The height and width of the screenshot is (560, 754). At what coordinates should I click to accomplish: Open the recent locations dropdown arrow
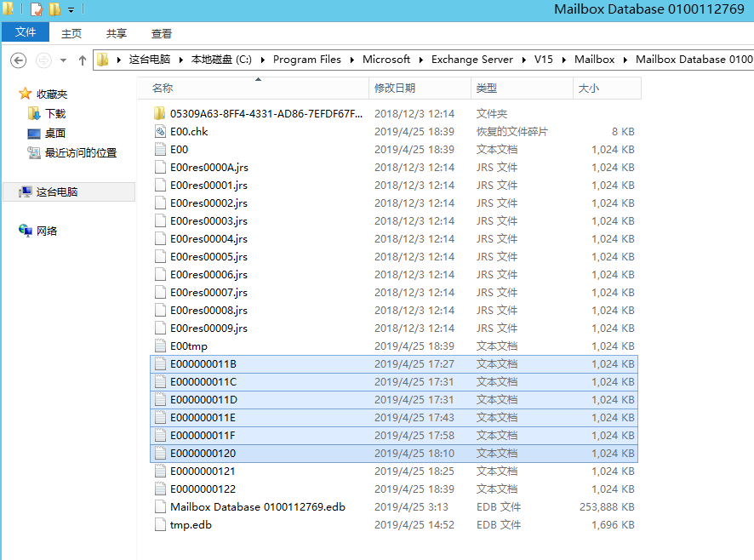point(64,60)
